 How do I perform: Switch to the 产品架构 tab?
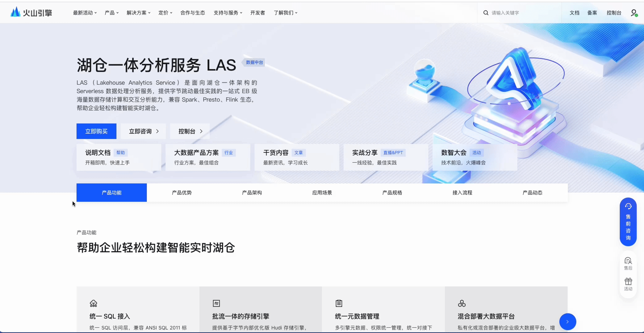[252, 193]
